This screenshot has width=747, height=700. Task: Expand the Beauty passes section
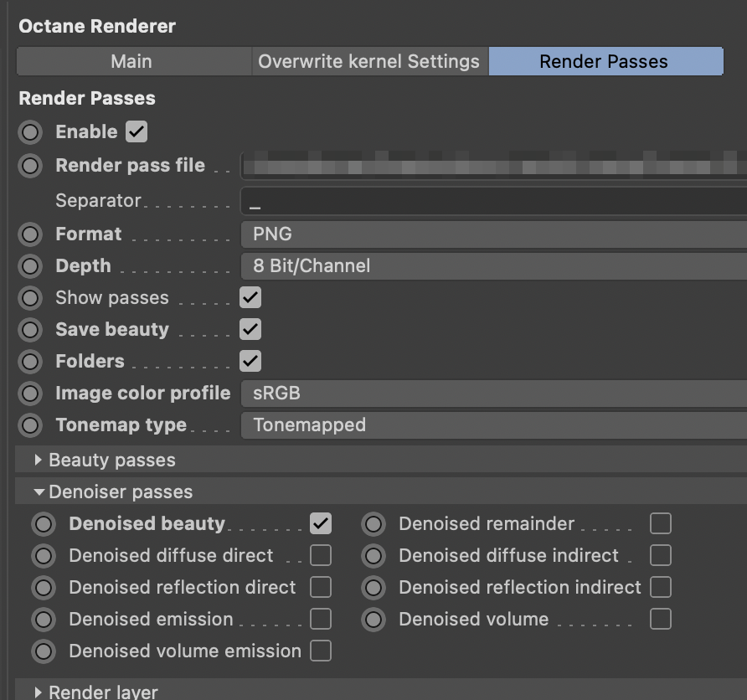coord(39,461)
